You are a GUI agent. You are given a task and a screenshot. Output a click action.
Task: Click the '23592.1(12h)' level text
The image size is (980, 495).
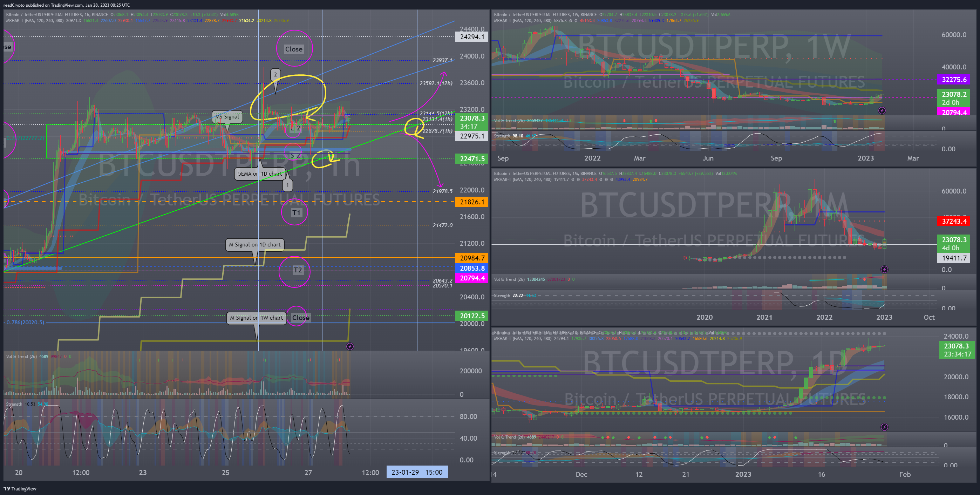(x=436, y=83)
